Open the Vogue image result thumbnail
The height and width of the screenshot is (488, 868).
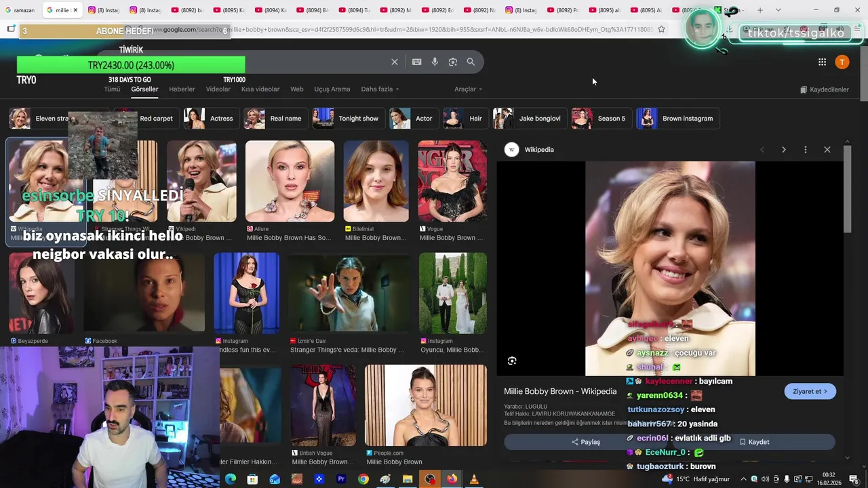pos(452,181)
